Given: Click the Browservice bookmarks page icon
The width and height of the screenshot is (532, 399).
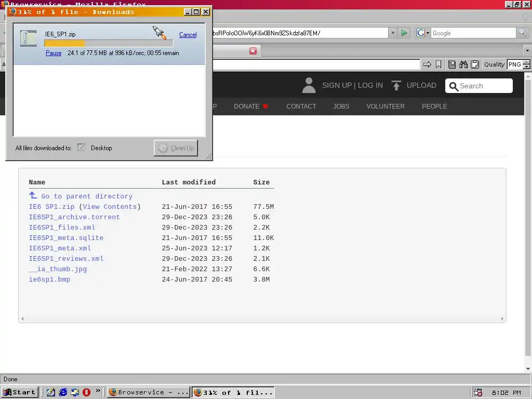Looking at the screenshot, I should point(452,64).
